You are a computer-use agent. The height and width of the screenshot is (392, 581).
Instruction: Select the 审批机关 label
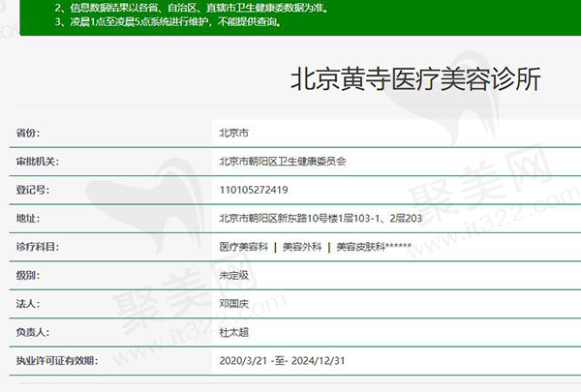pos(38,162)
